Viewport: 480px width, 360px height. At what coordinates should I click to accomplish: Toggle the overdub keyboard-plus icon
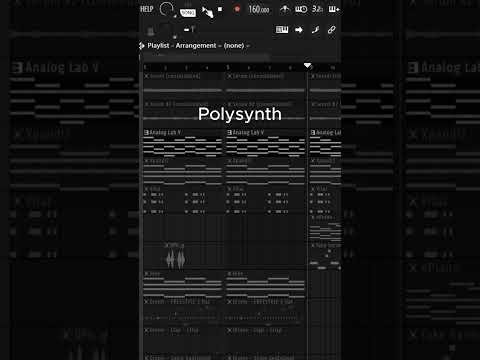tap(334, 9)
